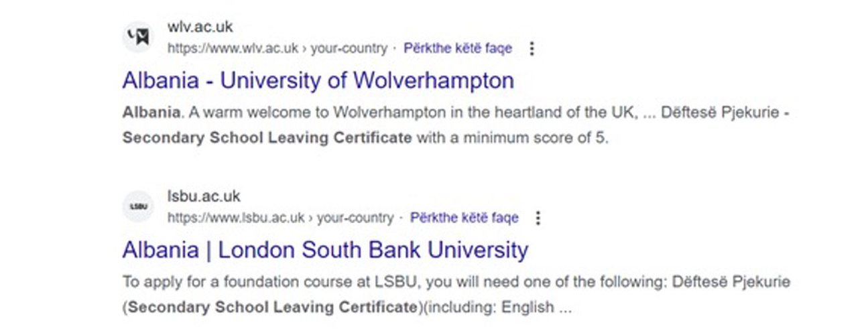Viewport: 868px width, 335px height.
Task: Click the University of Wolverhampton favicon icon
Action: click(x=139, y=38)
